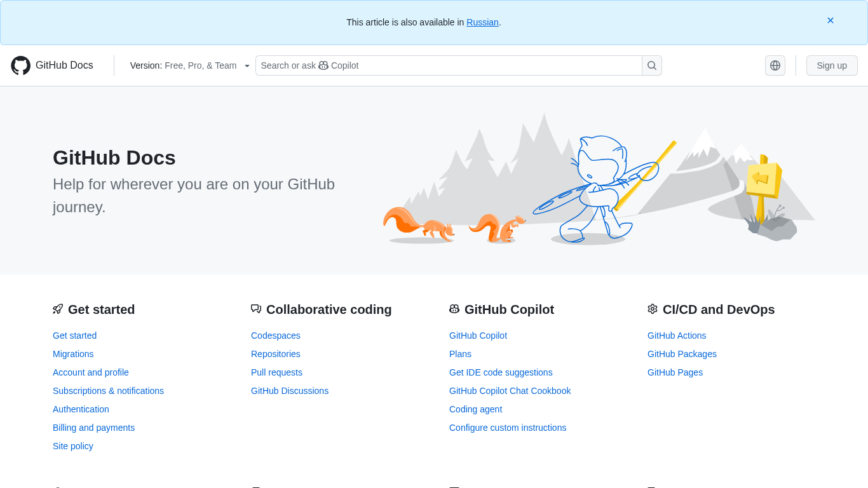Click the Collaborative coding speech bubbles icon
This screenshot has width=868, height=488.
coord(256,309)
